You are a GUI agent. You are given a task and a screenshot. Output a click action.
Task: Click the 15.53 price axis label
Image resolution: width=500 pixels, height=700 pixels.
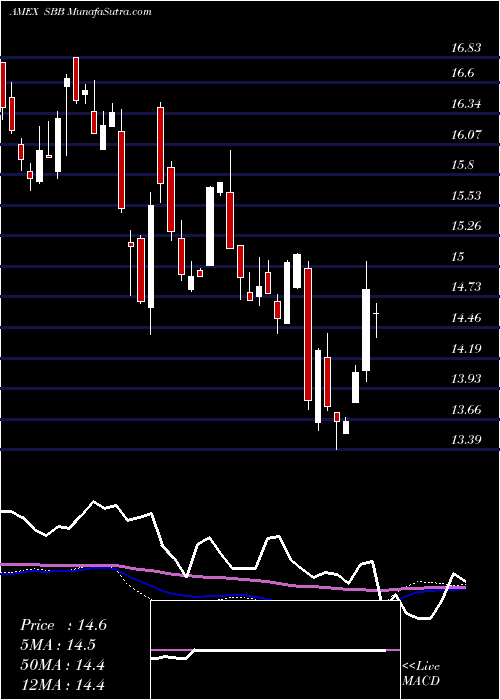pos(466,196)
